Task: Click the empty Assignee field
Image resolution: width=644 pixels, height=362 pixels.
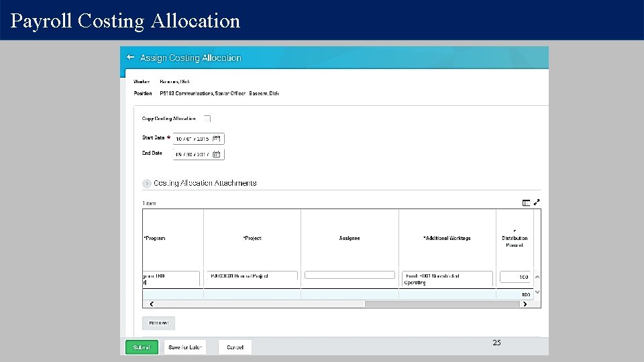Action: click(350, 275)
